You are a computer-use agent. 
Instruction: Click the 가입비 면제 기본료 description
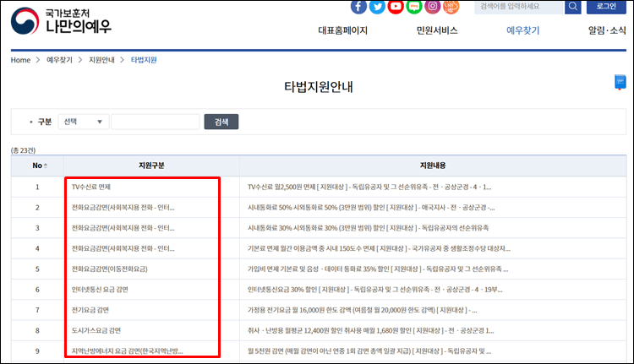click(x=378, y=269)
